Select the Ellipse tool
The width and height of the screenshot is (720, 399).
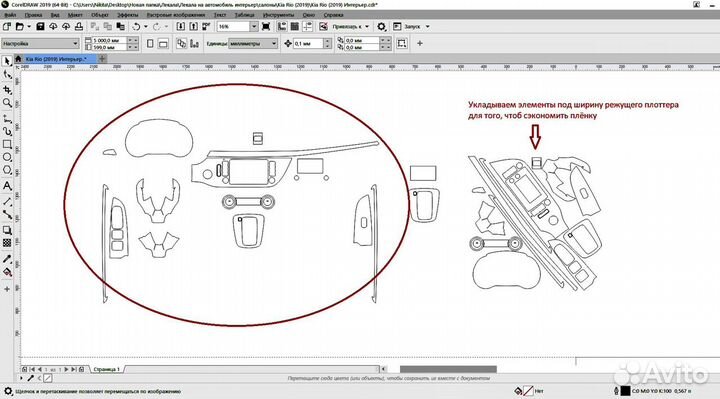[x=7, y=157]
